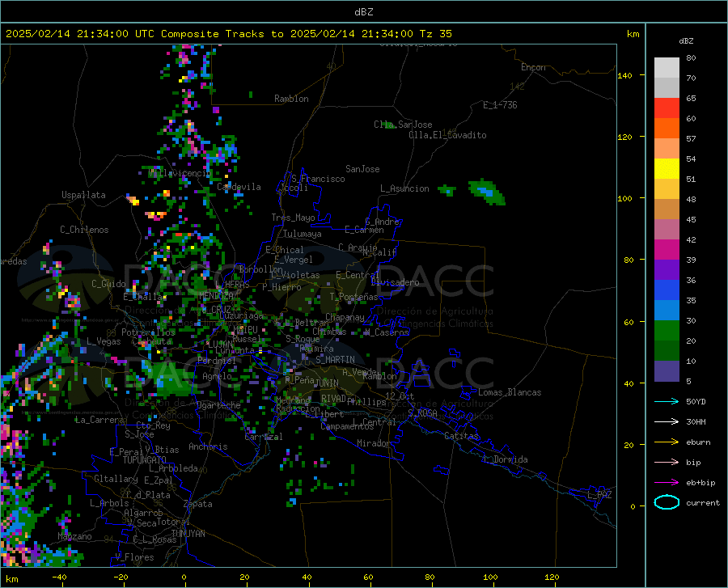Click the 'dBZ' heading above the color scale
The width and height of the screenshot is (728, 588).
tap(686, 40)
